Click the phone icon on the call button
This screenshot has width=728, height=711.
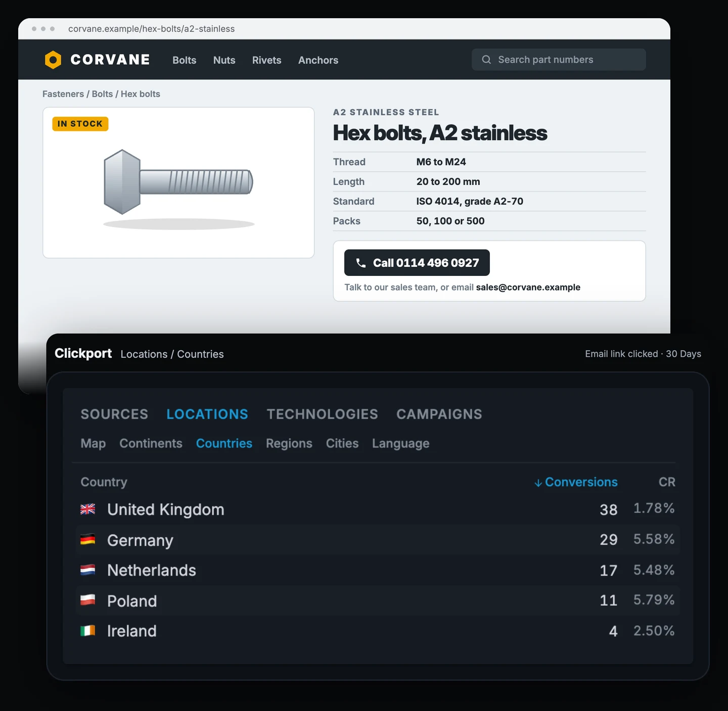361,263
